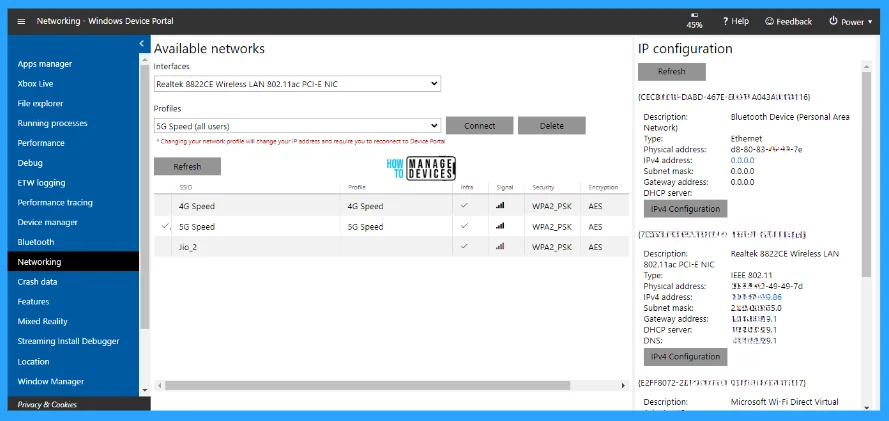Click the Encryption column header
The width and height of the screenshot is (889, 421).
[x=603, y=188]
